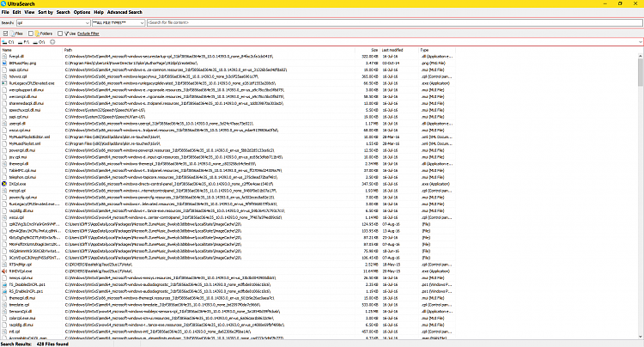Tick the Use Exclude Filter checkbox
This screenshot has height=347, width=644.
60,33
